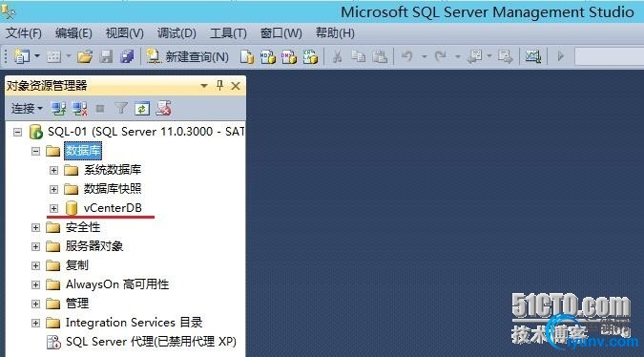The width and height of the screenshot is (644, 357).
Task: Click the Add New Item toolbar icon
Action: pos(53,56)
